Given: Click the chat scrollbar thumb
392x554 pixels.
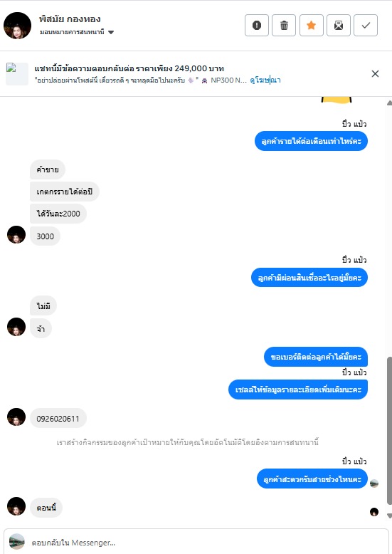Looking at the screenshot, I should point(389,430).
